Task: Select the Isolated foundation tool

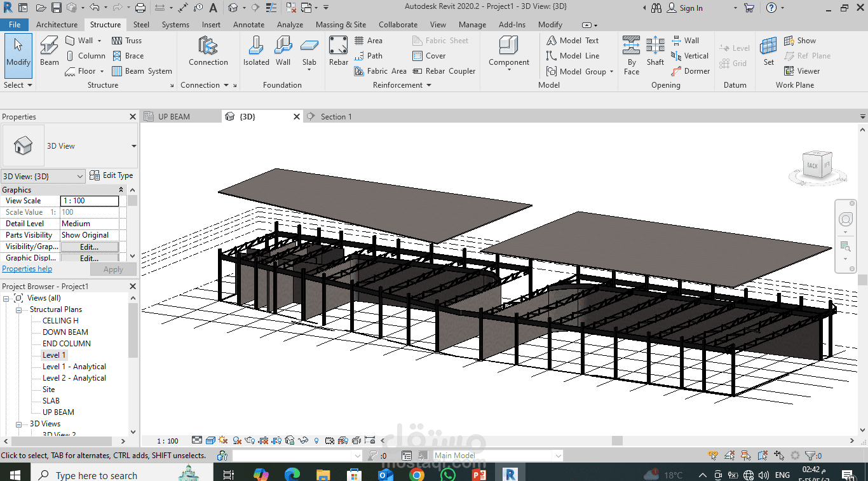Action: [x=256, y=51]
